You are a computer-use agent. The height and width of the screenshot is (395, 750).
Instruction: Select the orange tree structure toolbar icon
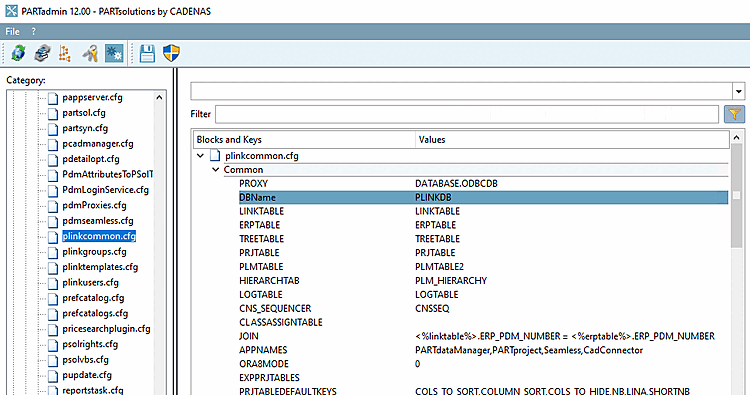(65, 53)
